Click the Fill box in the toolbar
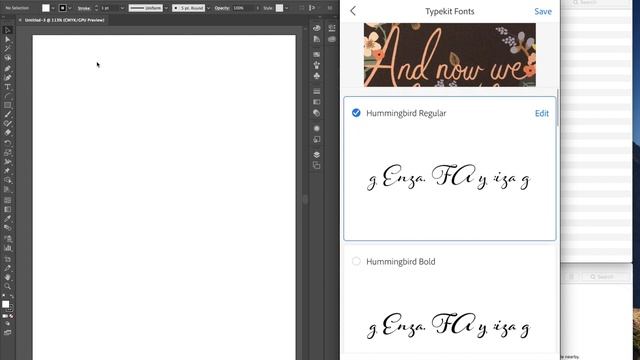 [5, 304]
